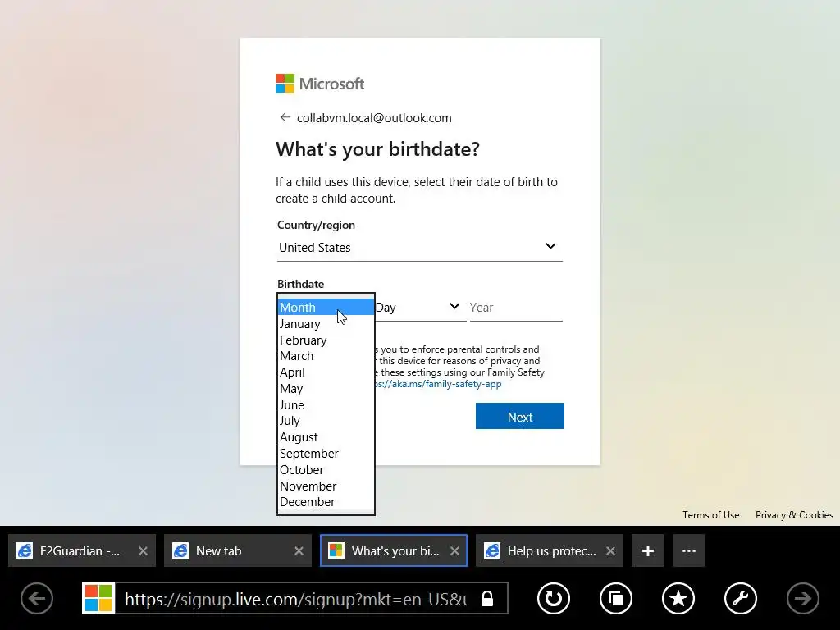Choose May from the month list
The image size is (840, 630).
pyautogui.click(x=326, y=388)
